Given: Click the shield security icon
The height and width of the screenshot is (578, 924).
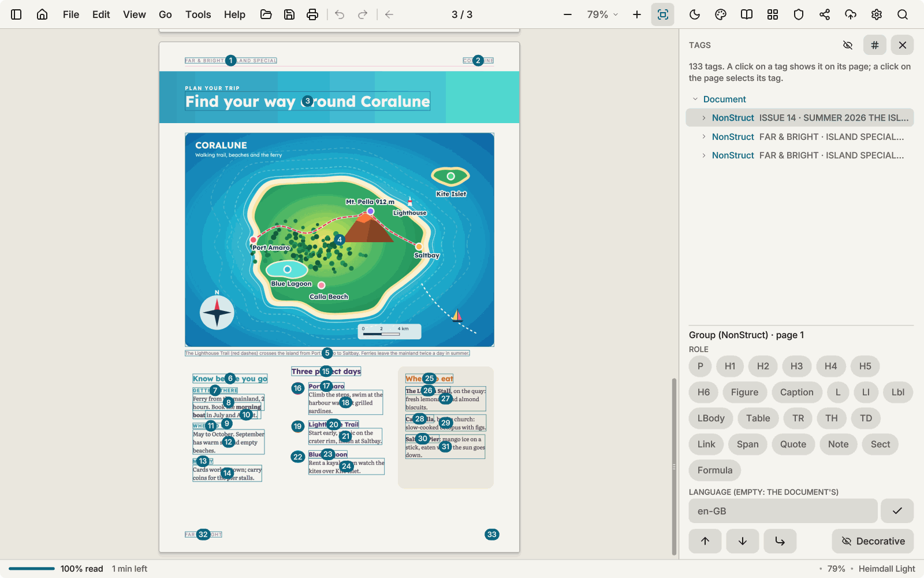Looking at the screenshot, I should click(x=799, y=14).
